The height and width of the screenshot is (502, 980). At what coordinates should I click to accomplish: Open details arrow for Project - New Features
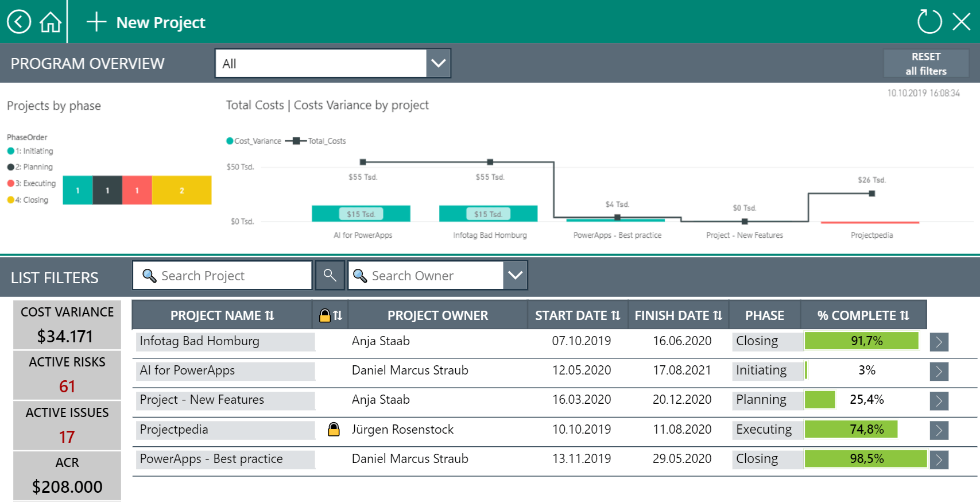click(x=939, y=401)
